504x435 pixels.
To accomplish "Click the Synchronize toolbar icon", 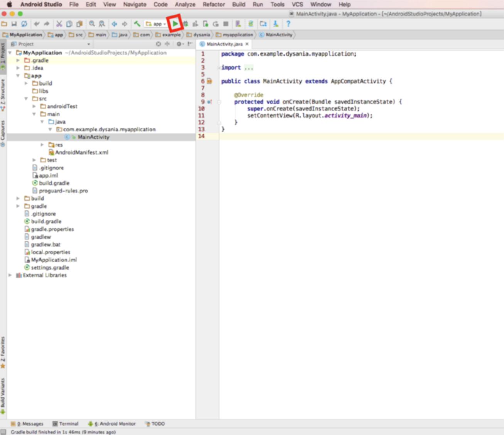I will coord(24,24).
